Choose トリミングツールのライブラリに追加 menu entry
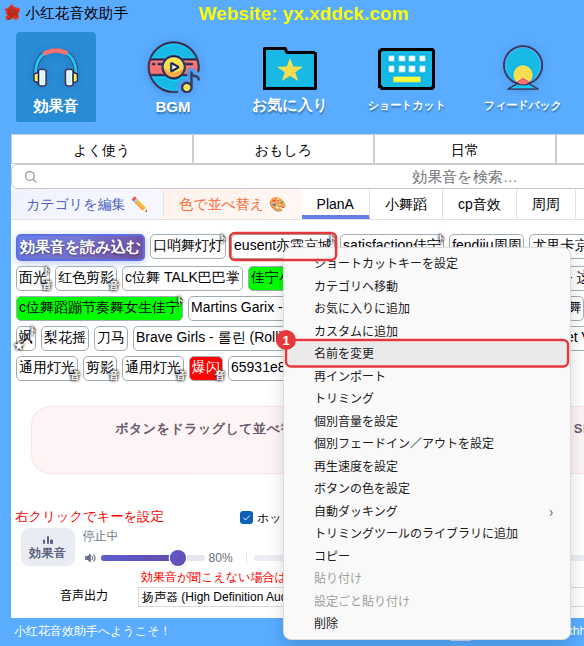This screenshot has width=584, height=646. click(x=427, y=533)
